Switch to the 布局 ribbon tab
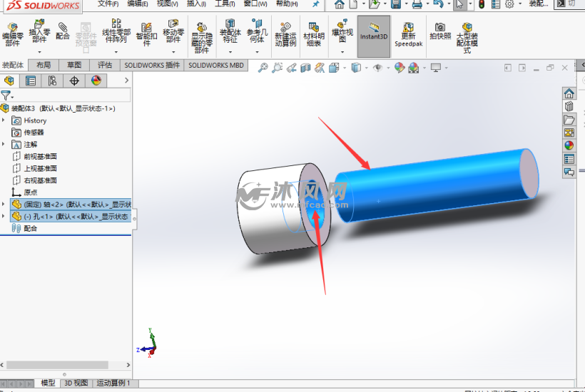 point(44,65)
